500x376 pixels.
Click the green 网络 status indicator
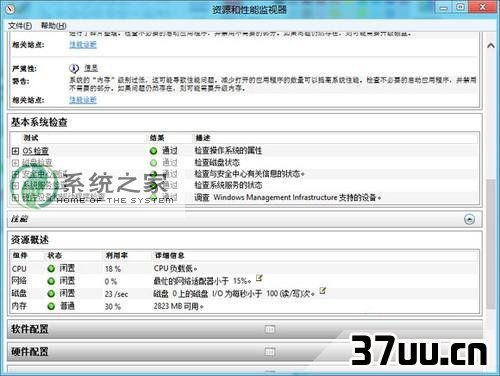click(x=51, y=281)
